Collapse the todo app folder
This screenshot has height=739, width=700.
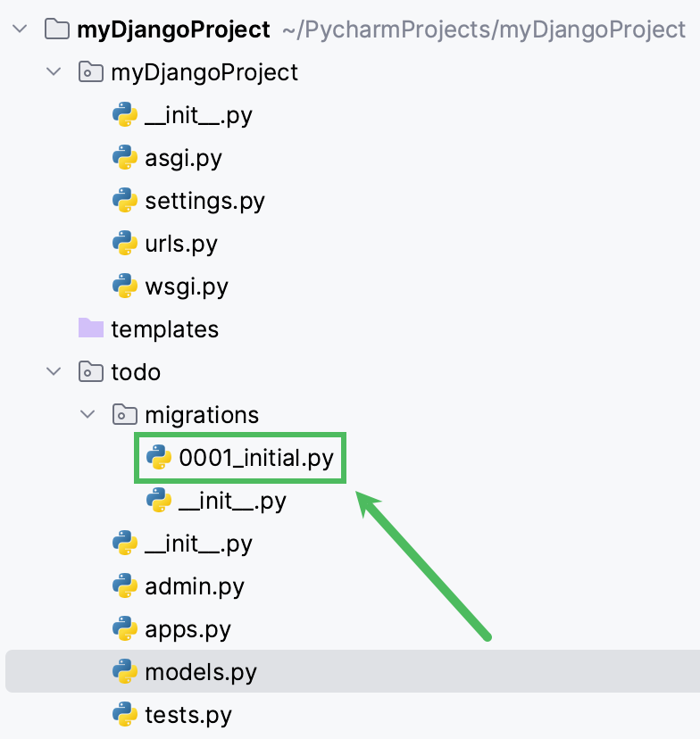tap(54, 371)
